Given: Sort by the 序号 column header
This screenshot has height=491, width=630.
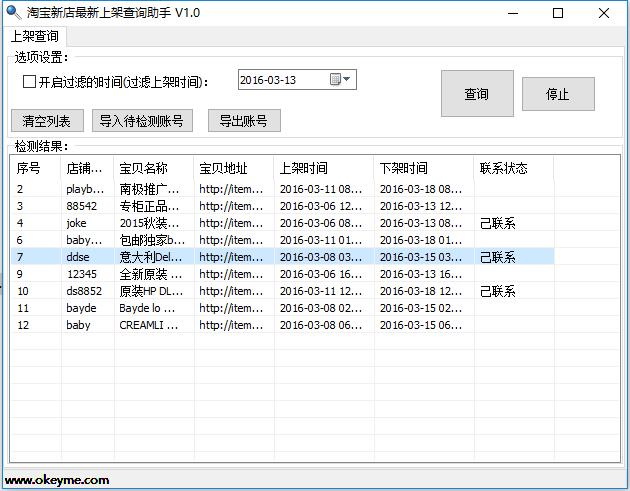Looking at the screenshot, I should click(36, 168).
